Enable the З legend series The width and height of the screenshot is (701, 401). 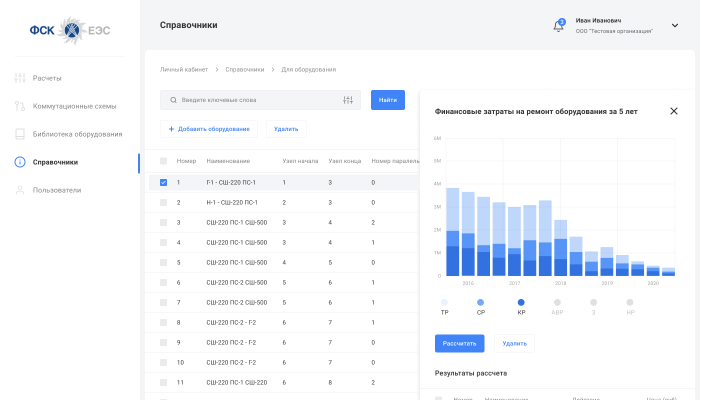point(593,307)
